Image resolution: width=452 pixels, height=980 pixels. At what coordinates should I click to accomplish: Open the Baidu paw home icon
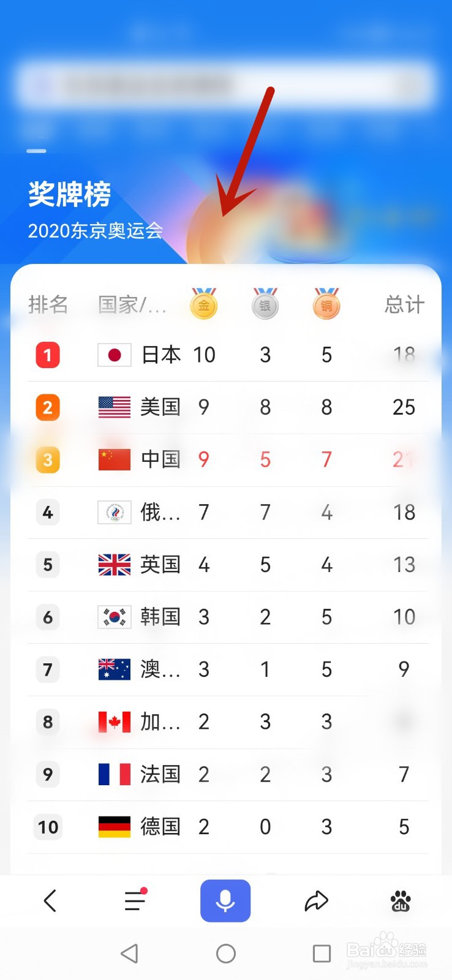[x=401, y=901]
